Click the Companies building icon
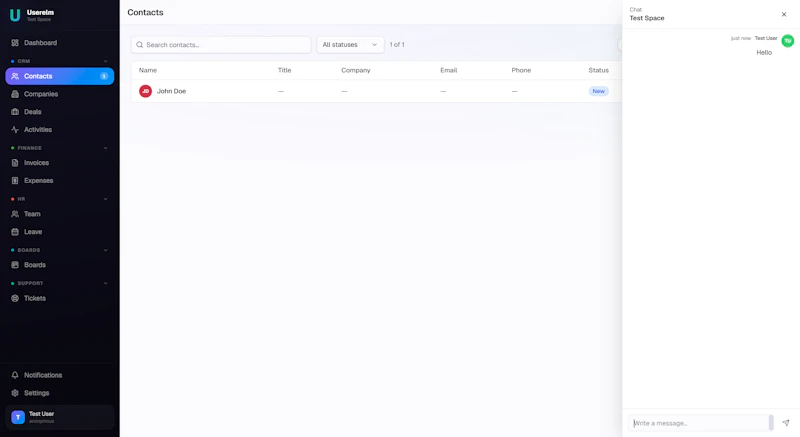The width and height of the screenshot is (800, 437). (x=15, y=94)
